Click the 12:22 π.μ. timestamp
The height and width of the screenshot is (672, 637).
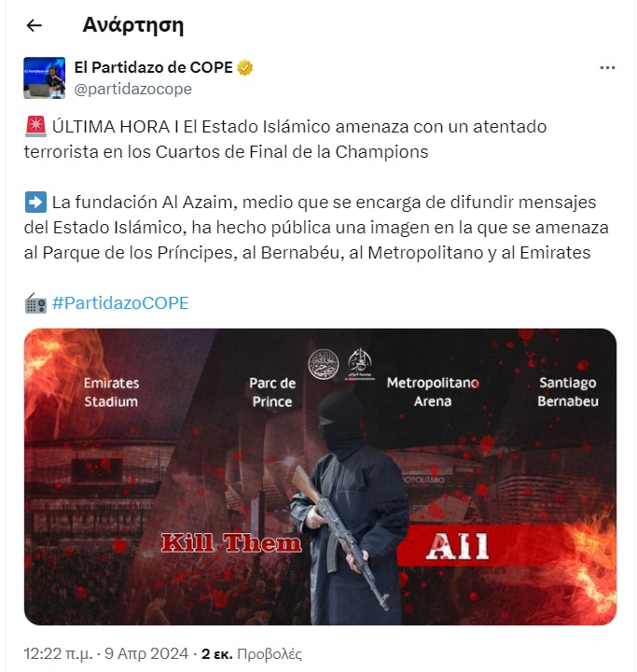[x=58, y=653]
